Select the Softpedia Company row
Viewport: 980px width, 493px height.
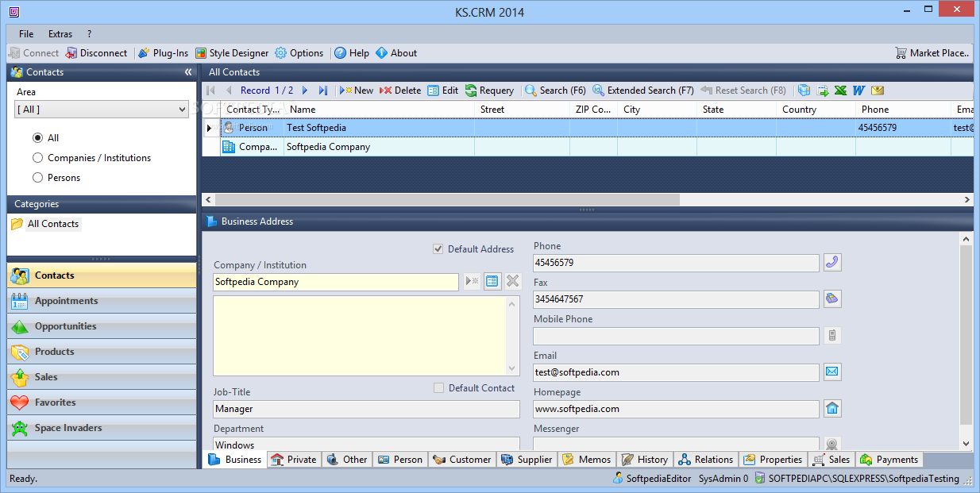[x=588, y=147]
